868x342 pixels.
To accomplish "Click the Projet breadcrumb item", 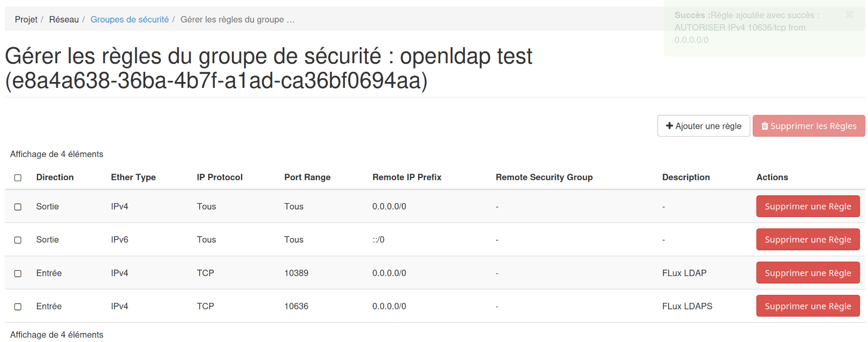I will 26,19.
